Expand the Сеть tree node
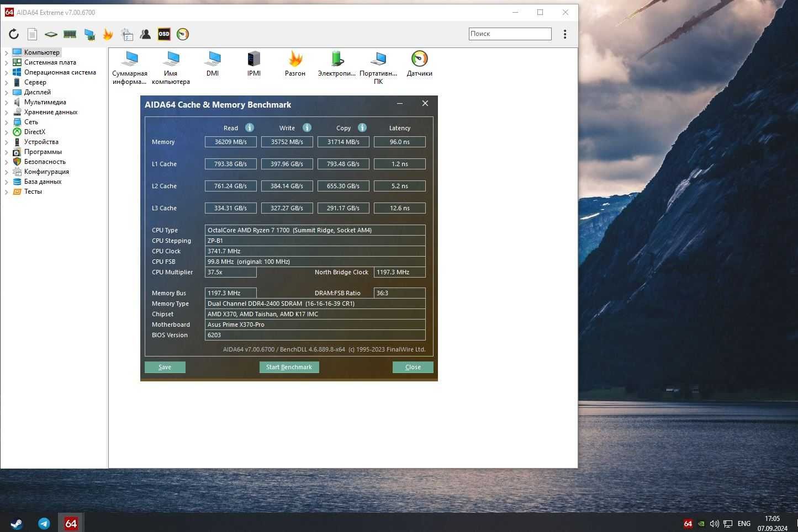Screen dimensions: 798x532 click(7, 123)
